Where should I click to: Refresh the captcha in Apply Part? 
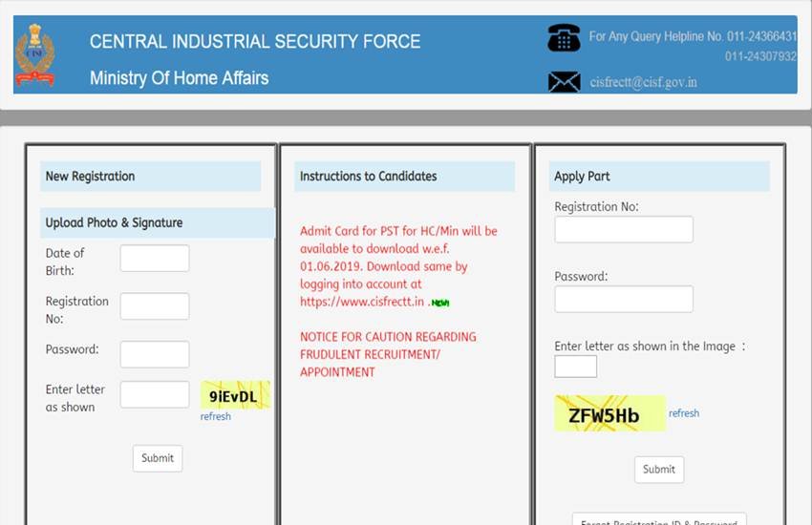point(684,413)
